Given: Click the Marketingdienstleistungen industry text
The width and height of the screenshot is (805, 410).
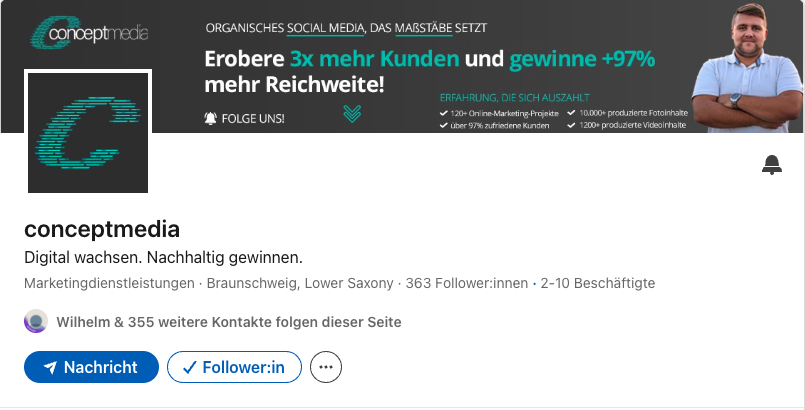Looking at the screenshot, I should pos(109,283).
